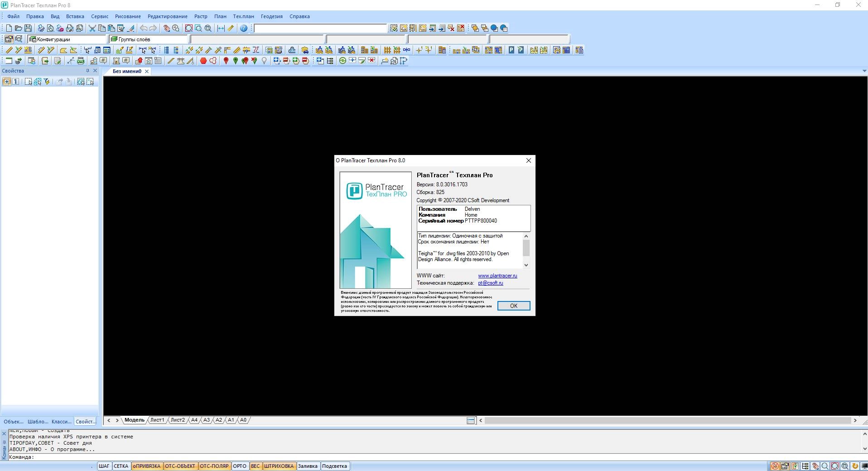This screenshot has height=471, width=868.
Task: Click the pt@csoft.ru support email link
Action: pos(490,283)
